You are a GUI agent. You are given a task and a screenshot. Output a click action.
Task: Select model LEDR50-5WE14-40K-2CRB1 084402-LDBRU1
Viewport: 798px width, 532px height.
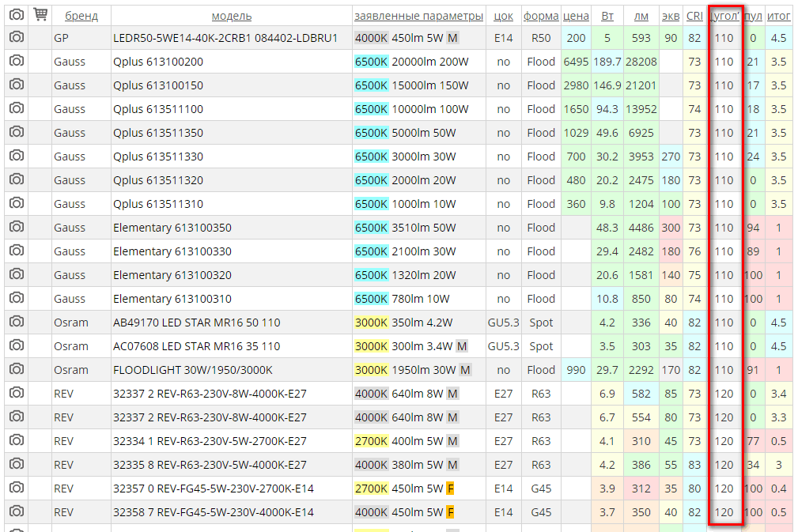[225, 38]
